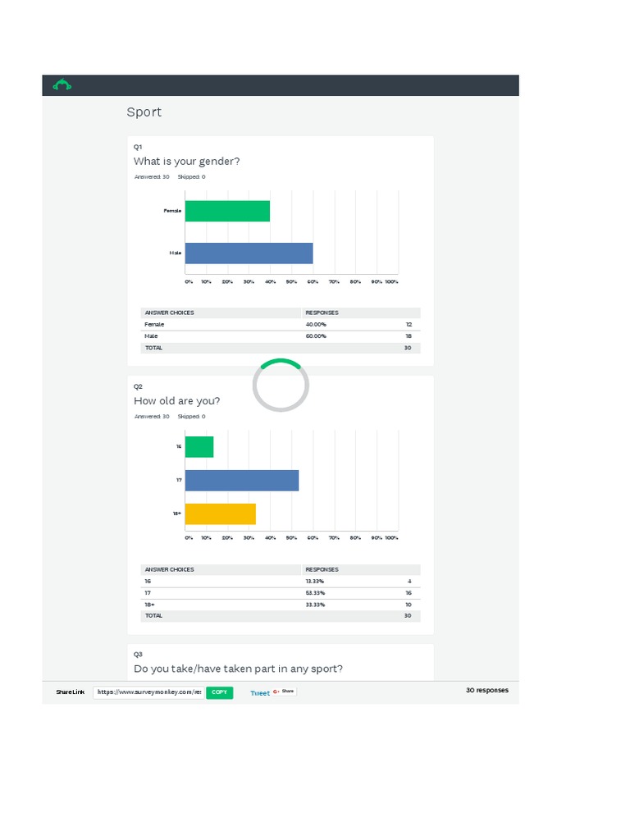Click the "Sport" survey title
This screenshot has height=840, width=630.
tap(144, 112)
